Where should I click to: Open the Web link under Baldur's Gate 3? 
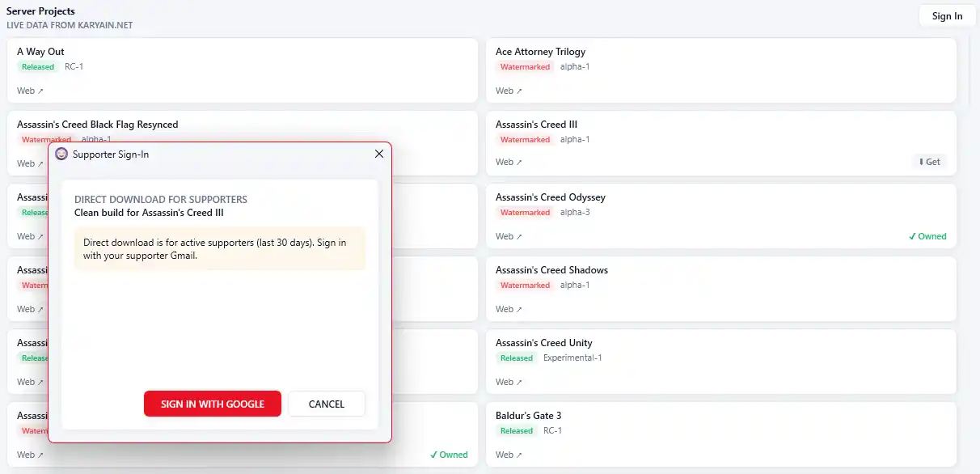pos(509,455)
